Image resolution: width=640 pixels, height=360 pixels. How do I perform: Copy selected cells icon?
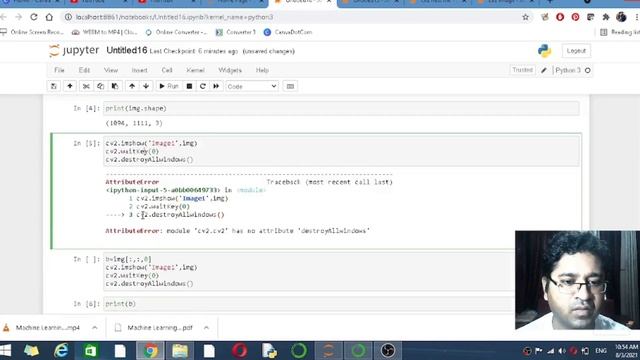pos(100,86)
